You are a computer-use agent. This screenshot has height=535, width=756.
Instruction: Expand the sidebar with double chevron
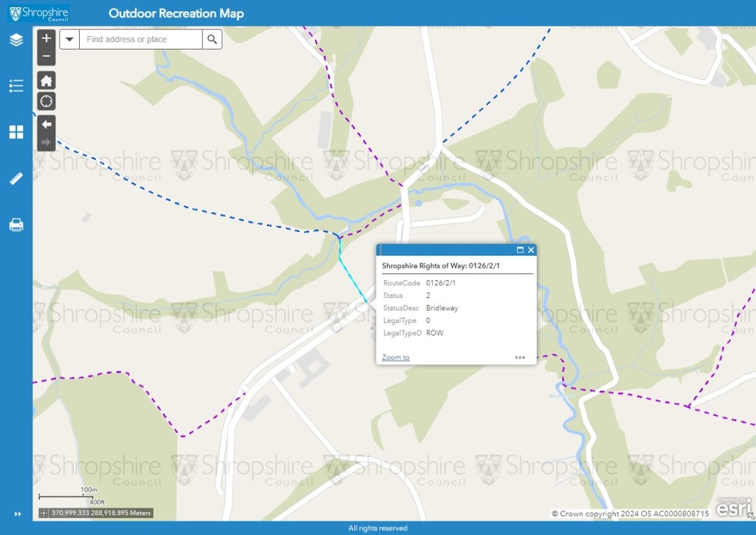coord(18,514)
